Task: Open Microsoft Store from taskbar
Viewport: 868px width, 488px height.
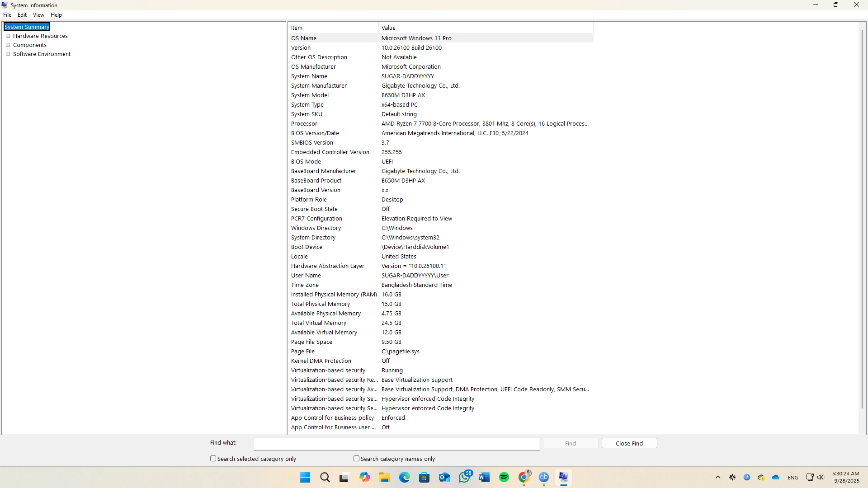Action: [425, 477]
